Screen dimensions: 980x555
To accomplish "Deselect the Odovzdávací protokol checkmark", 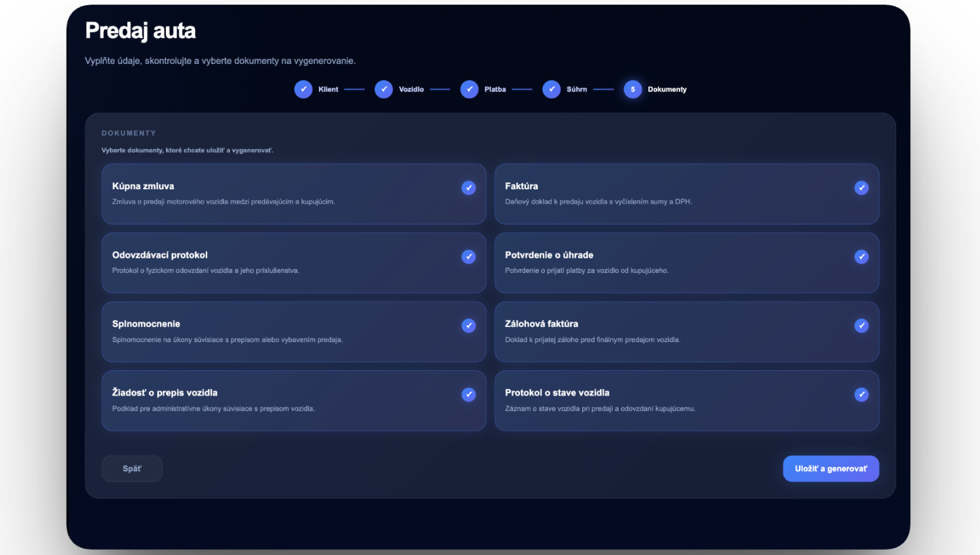I will coord(468,257).
